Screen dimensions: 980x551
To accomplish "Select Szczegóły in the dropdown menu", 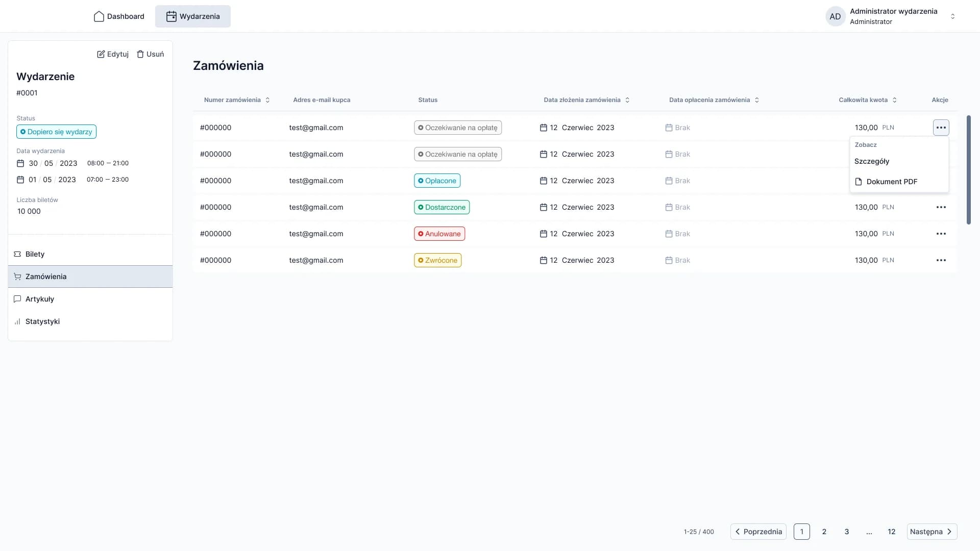I will pyautogui.click(x=872, y=161).
